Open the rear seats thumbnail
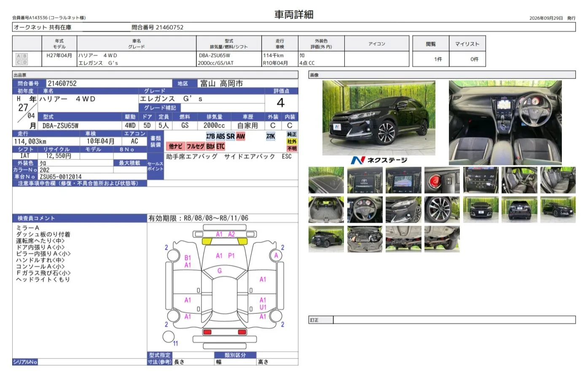The width and height of the screenshot is (588, 385). 558,180
